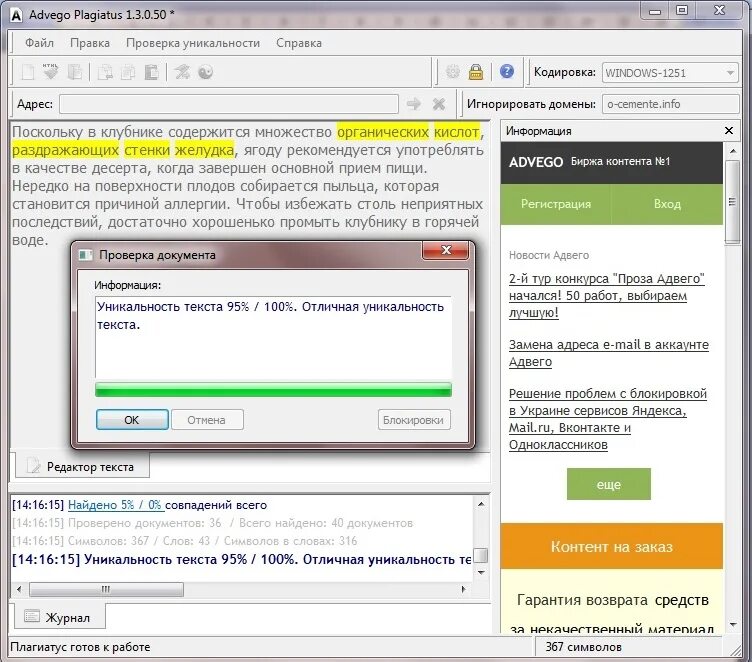Viewport: 752px width, 662px height.
Task: Click the Paste clipboard toolbar icon
Action: coord(152,72)
